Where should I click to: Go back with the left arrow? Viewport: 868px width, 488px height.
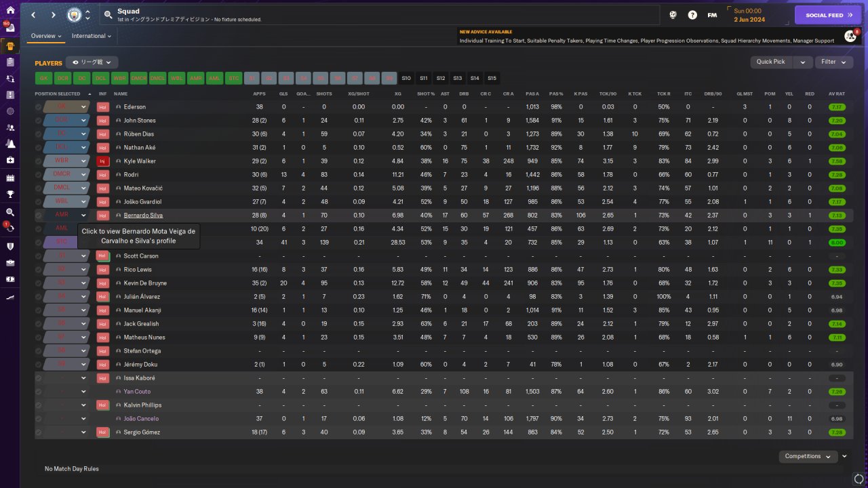click(34, 14)
